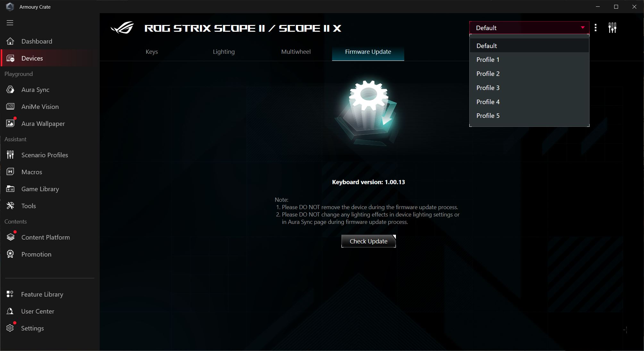Screen dimensions: 644x351
Task: Open the Macros label
Action: 32,172
